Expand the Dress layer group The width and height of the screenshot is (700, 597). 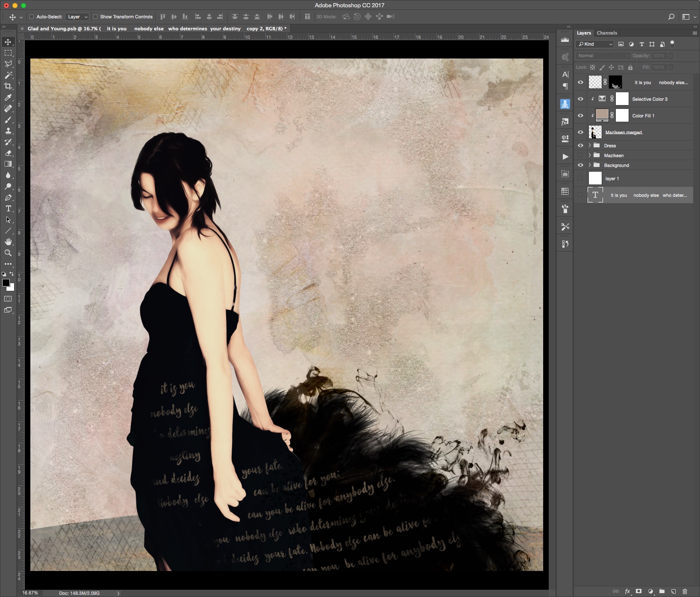click(590, 146)
